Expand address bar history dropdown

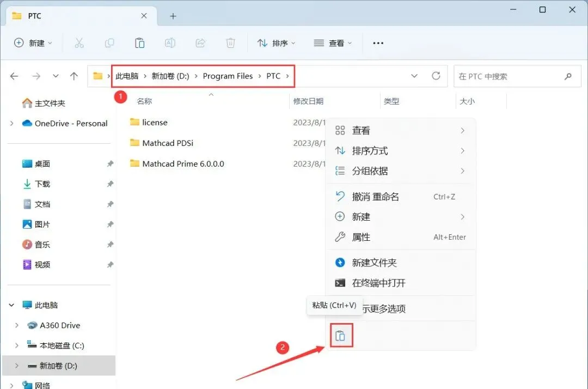click(414, 76)
